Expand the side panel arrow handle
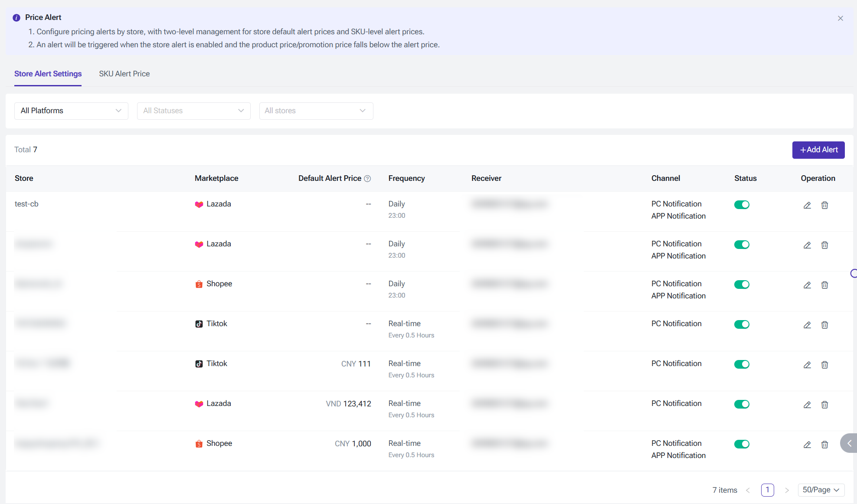The width and height of the screenshot is (857, 504). click(849, 443)
